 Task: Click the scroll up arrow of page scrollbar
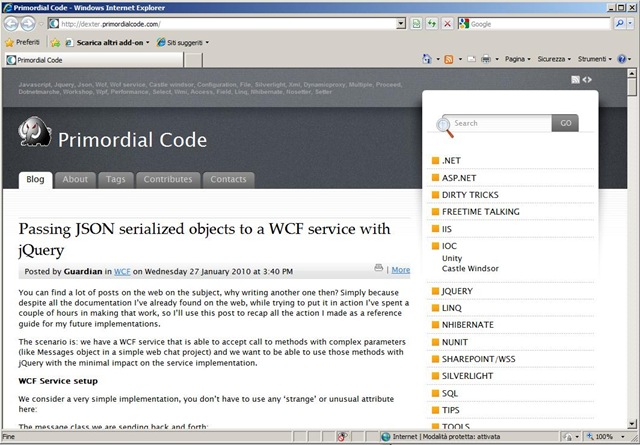[631, 73]
